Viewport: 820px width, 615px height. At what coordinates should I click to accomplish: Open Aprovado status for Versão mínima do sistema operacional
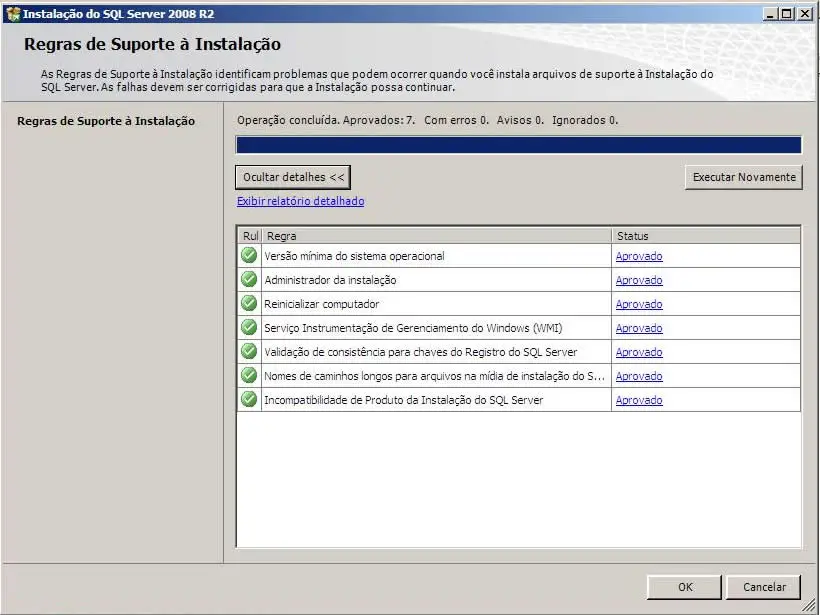(x=639, y=256)
